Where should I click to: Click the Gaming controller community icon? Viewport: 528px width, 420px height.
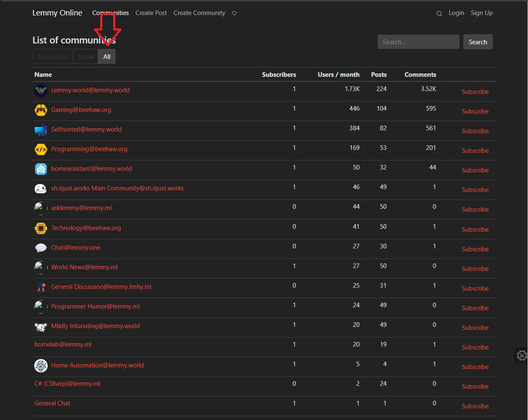coord(41,110)
